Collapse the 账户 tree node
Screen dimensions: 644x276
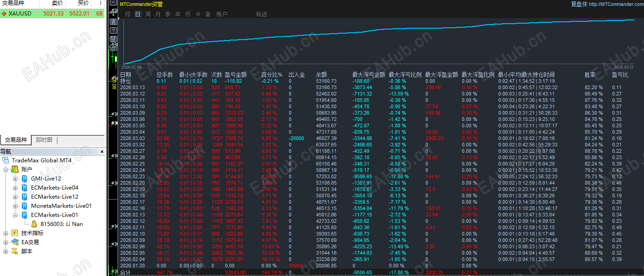(x=6, y=170)
